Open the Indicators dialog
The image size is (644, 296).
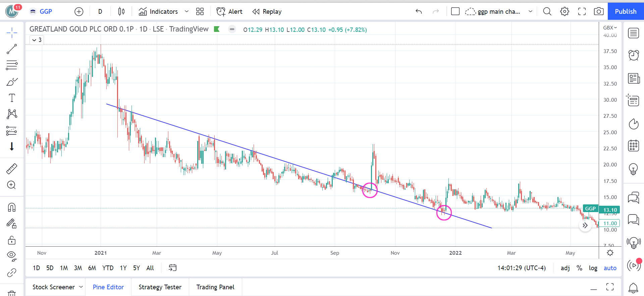pos(158,12)
